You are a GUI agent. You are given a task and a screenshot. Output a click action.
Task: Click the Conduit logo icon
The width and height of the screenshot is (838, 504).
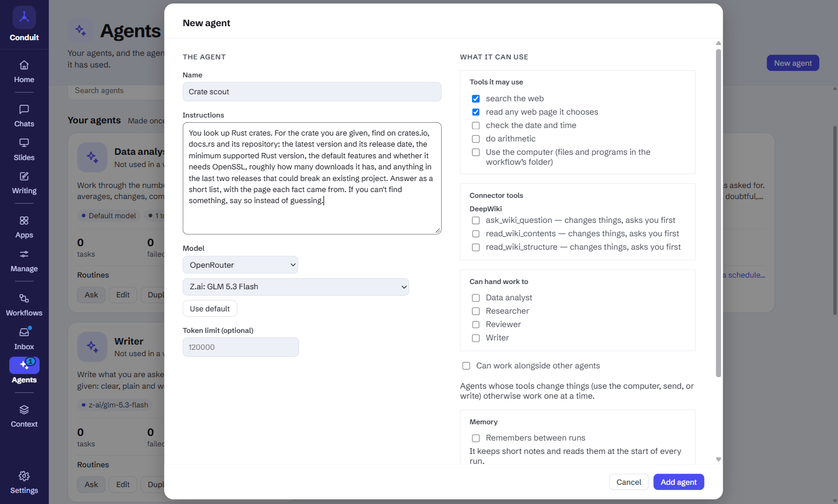tap(24, 17)
